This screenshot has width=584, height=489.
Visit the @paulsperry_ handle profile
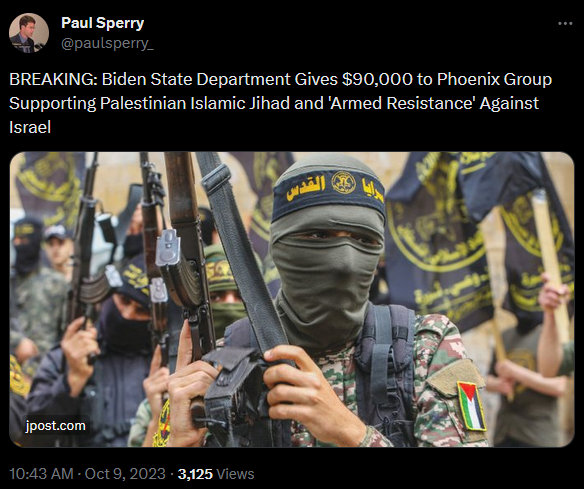[107, 44]
